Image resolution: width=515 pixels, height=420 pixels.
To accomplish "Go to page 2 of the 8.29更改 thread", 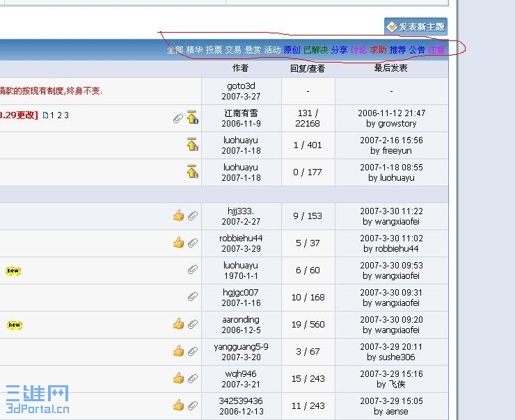I will [59, 115].
